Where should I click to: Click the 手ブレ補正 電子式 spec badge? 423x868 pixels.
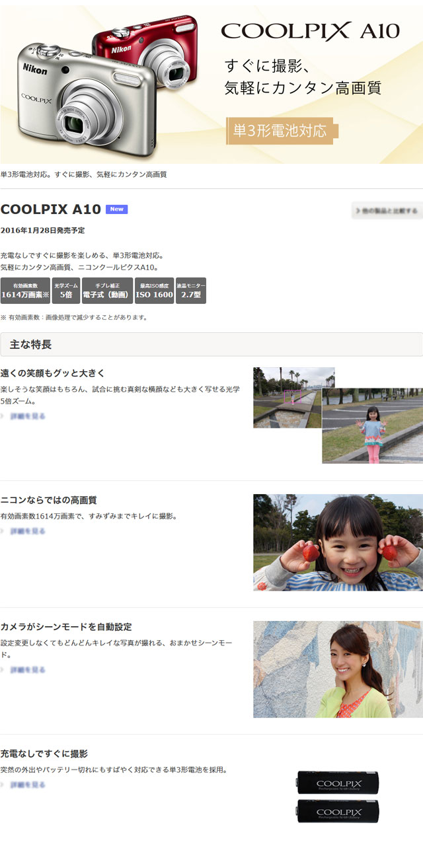click(107, 291)
